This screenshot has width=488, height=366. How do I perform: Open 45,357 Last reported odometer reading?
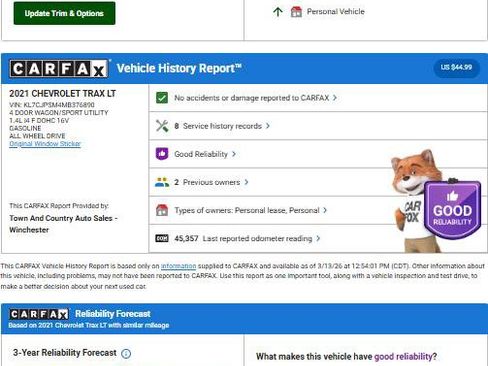pos(318,239)
